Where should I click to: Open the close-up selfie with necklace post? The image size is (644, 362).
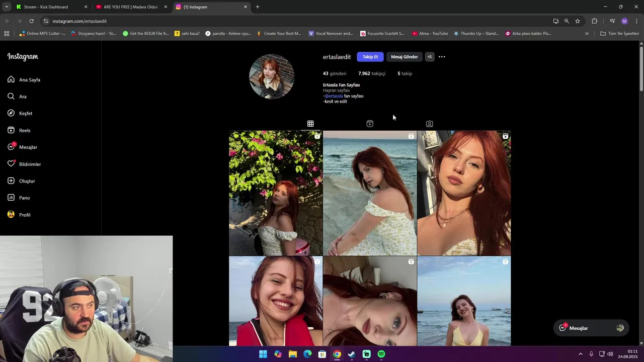(x=464, y=193)
